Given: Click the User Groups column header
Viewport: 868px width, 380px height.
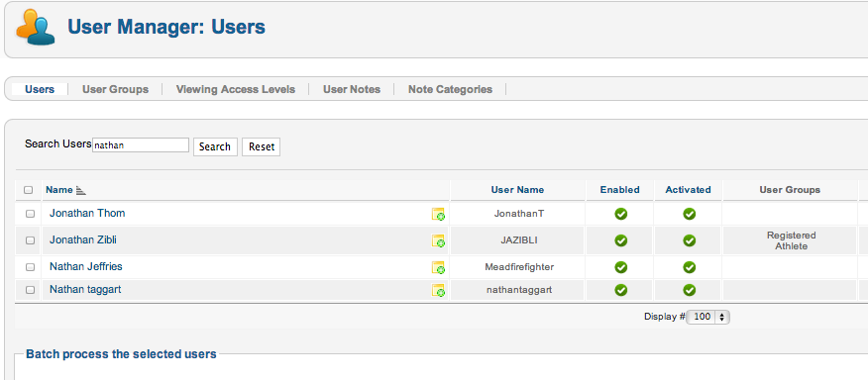Looking at the screenshot, I should [790, 190].
